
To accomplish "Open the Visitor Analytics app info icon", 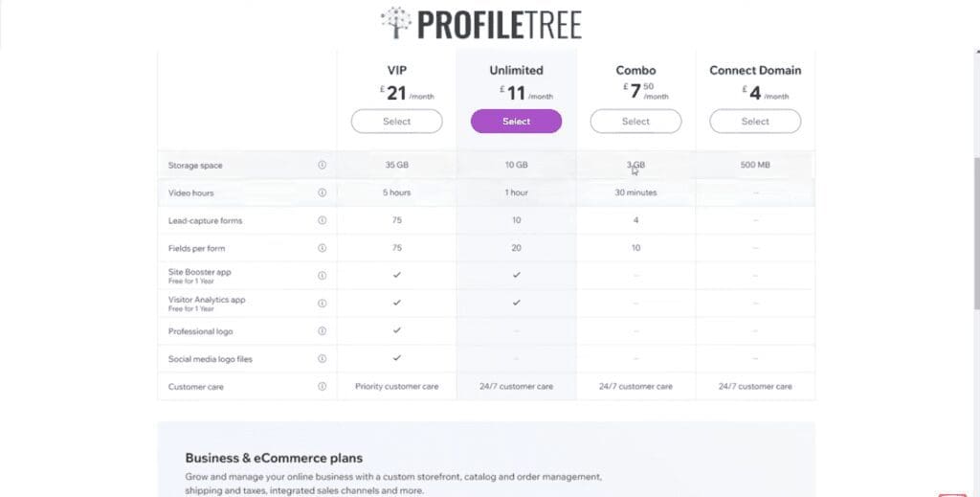I will [322, 304].
